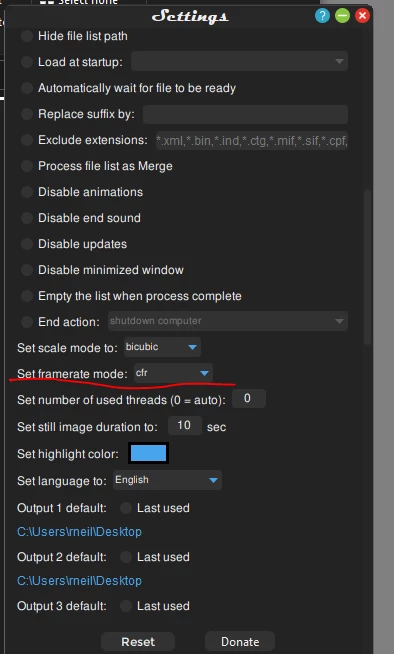Enable the End action option
The image size is (394, 654).
[27, 322]
